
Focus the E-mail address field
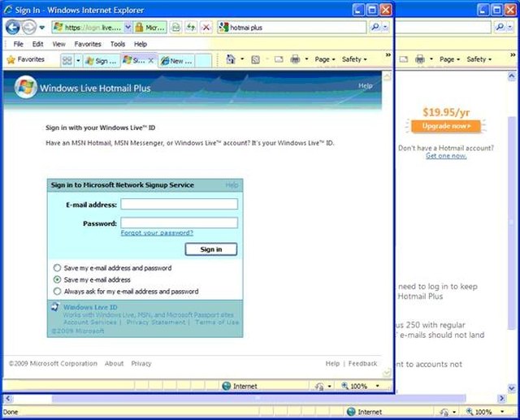point(179,204)
